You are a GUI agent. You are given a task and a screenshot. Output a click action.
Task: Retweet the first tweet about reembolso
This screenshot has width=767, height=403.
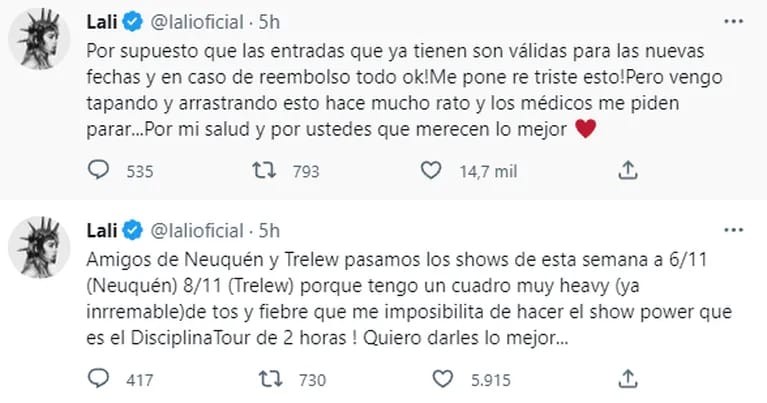(x=260, y=171)
